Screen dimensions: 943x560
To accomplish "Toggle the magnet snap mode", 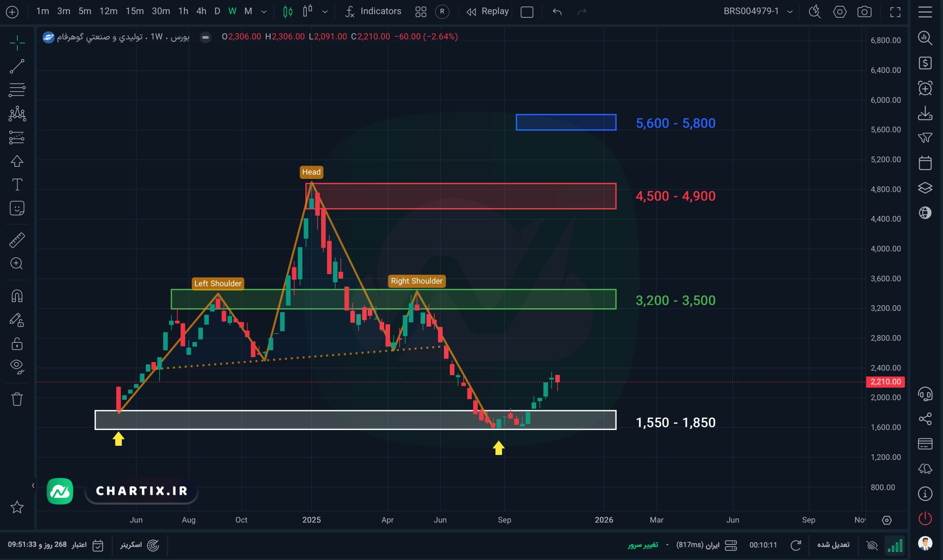I will click(17, 296).
